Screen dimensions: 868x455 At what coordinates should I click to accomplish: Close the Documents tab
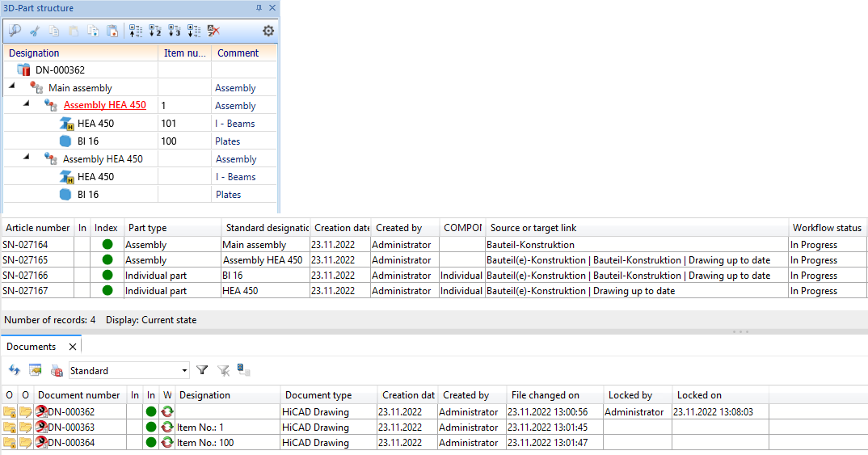(72, 347)
